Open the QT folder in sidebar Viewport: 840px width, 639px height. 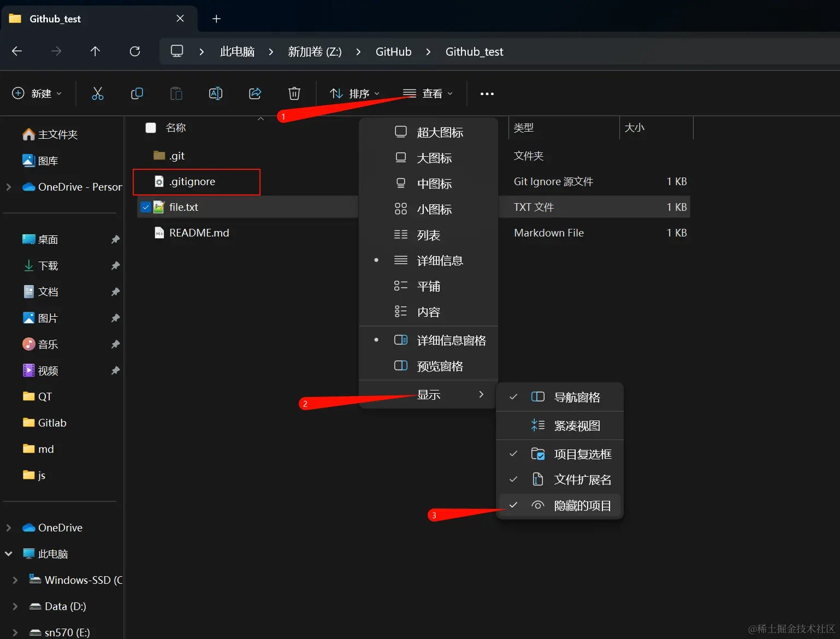pos(37,397)
